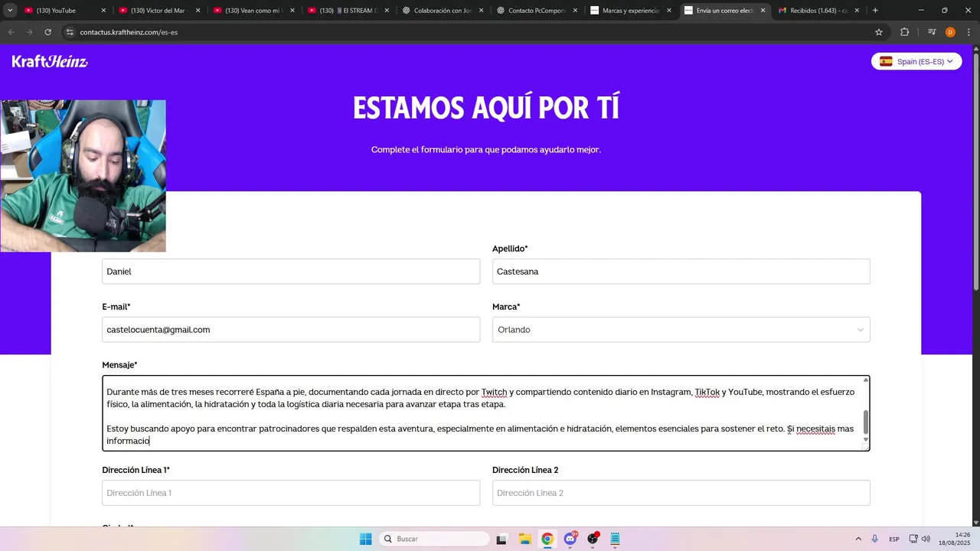Go forward in browser history

(x=30, y=32)
